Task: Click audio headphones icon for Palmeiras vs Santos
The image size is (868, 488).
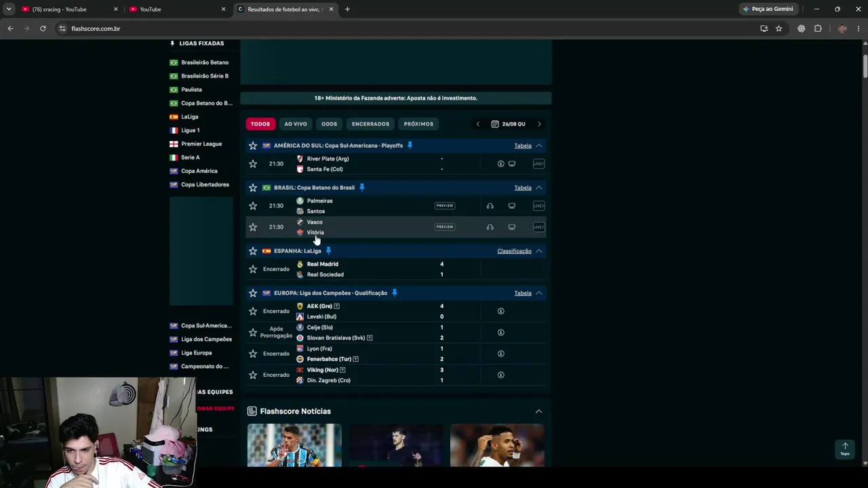Action: pyautogui.click(x=490, y=206)
